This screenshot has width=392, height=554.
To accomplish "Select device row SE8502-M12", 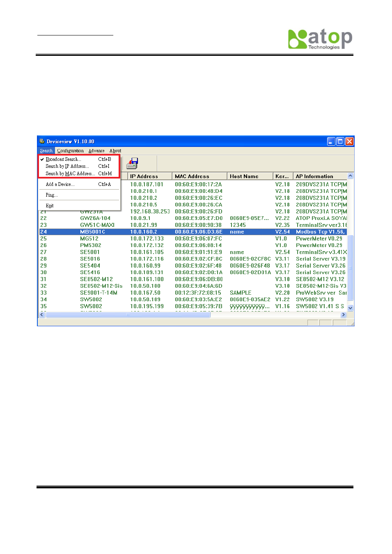I will click(x=193, y=279).
